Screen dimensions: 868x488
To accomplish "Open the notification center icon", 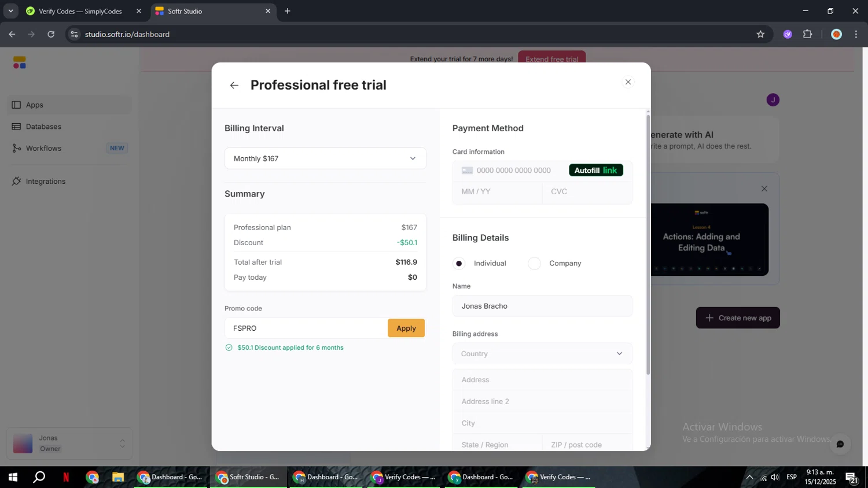I will coord(852,478).
